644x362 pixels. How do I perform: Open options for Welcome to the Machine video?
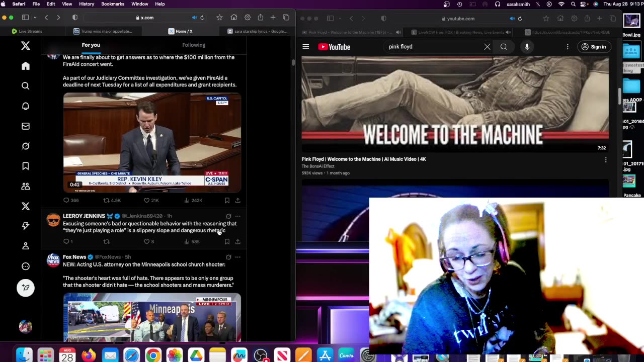coord(606,160)
